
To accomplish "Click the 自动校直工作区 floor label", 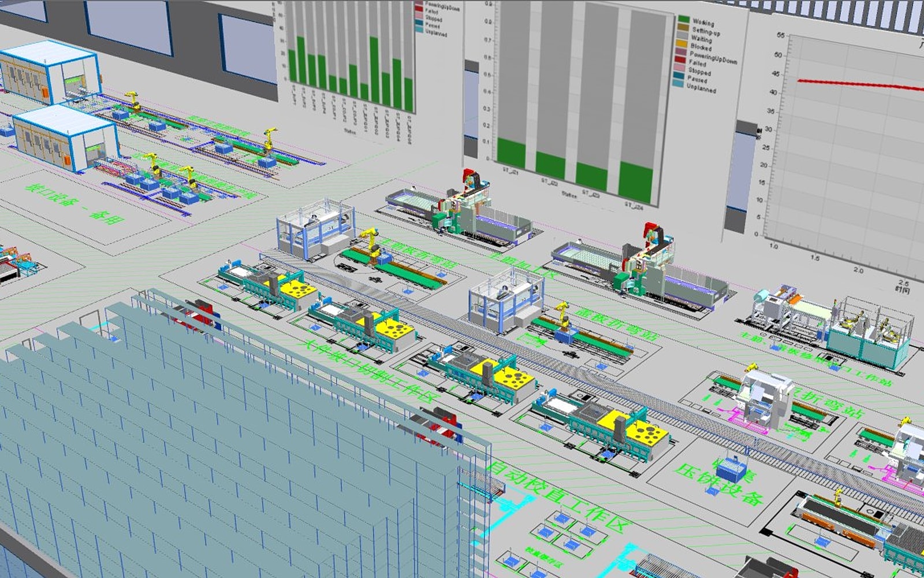I will coord(557,496).
